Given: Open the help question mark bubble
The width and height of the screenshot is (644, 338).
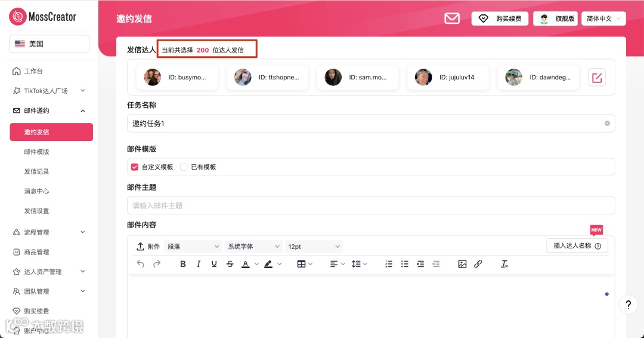Looking at the screenshot, I should coord(628,305).
